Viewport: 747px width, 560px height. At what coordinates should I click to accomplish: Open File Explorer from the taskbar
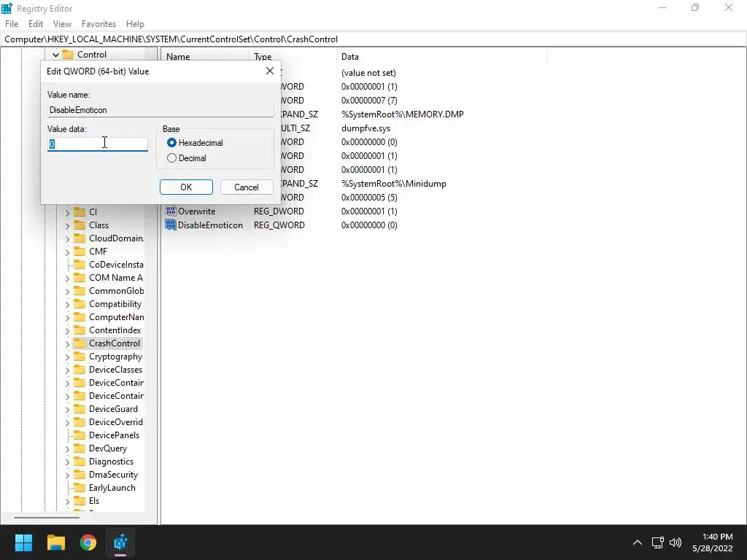(55, 542)
